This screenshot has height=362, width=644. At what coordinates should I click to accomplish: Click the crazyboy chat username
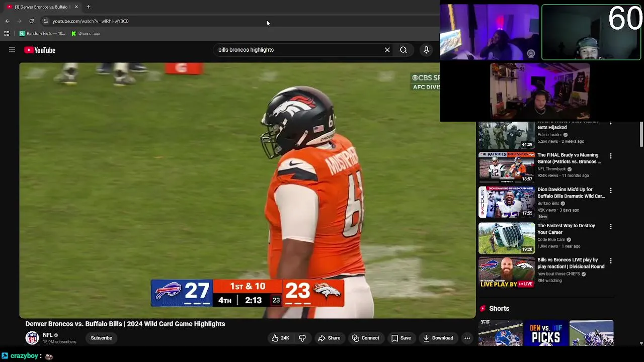point(24,356)
